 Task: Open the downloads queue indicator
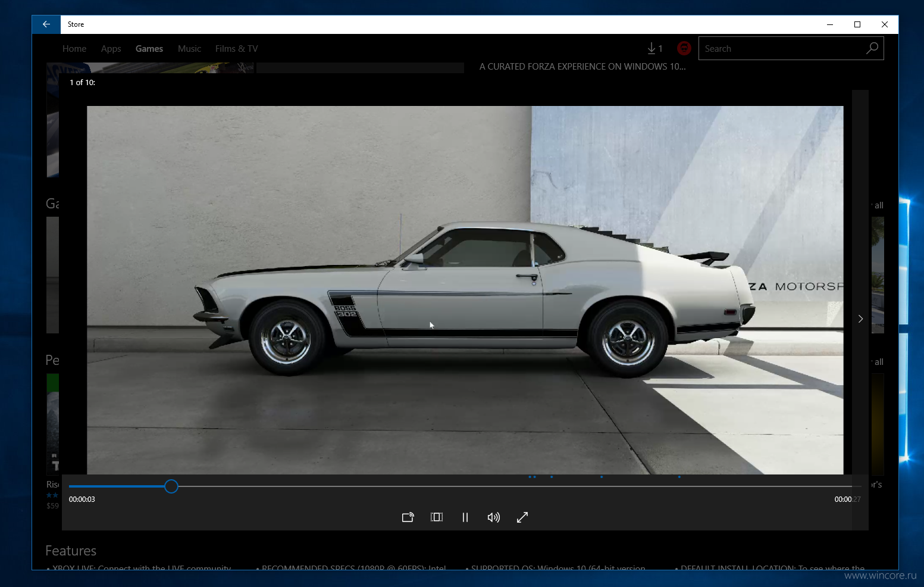coord(654,48)
